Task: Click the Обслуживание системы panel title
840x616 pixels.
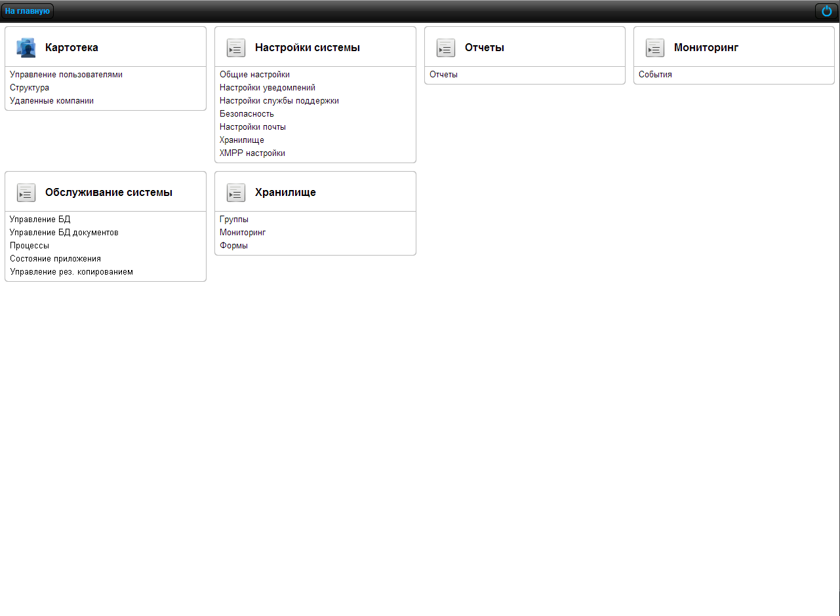Action: (109, 193)
